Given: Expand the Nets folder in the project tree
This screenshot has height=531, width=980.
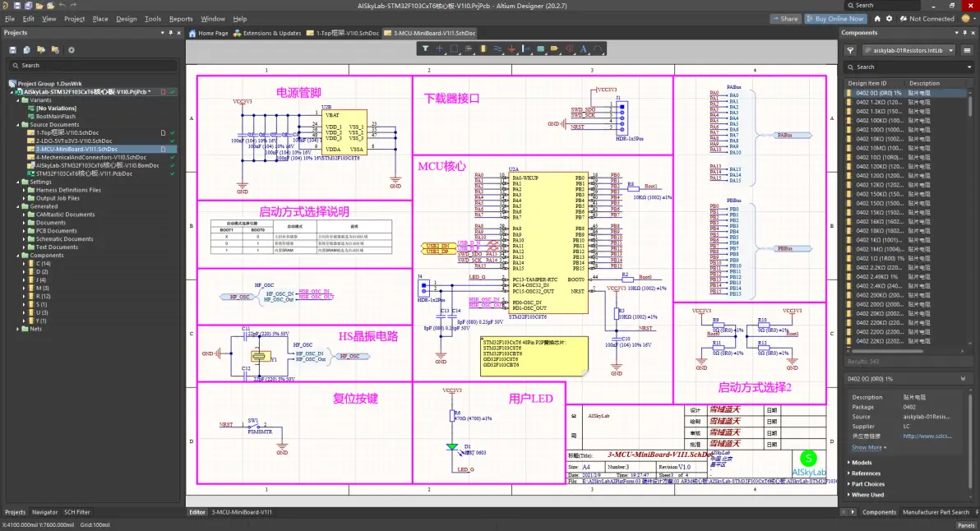Looking at the screenshot, I should 18,329.
